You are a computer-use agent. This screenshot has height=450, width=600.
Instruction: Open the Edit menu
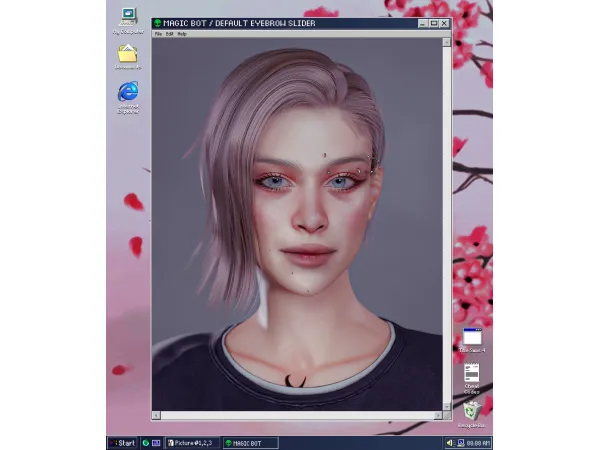click(x=170, y=34)
